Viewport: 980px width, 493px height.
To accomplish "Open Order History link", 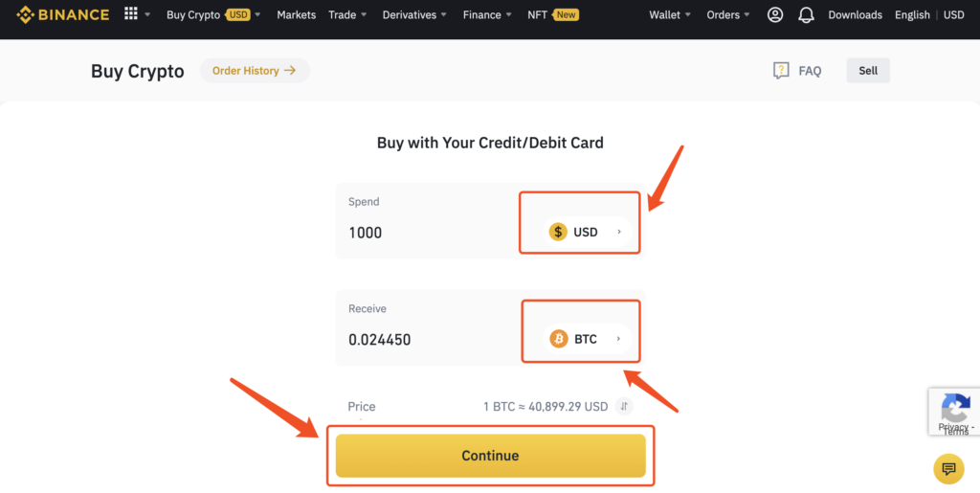I will coord(255,71).
